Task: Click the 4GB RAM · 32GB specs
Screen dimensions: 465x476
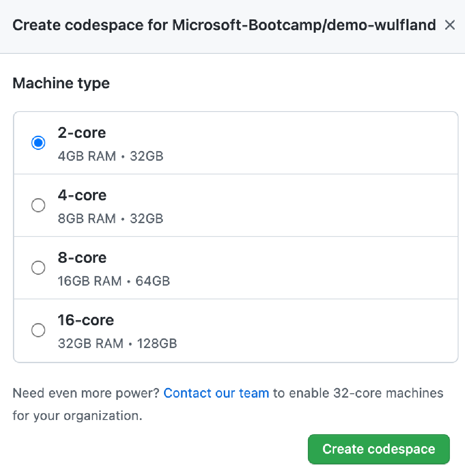Action: (111, 156)
